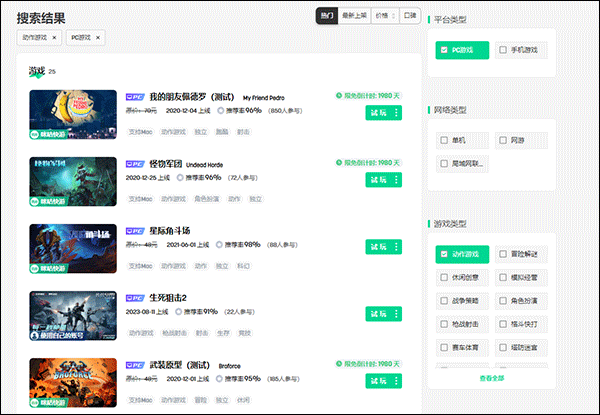The width and height of the screenshot is (600, 415).
Task: Enable the 单机 network type checkbox
Action: pos(444,140)
